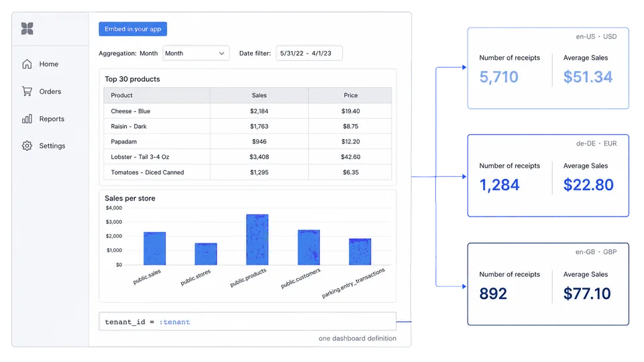Image resolution: width=644 pixels, height=362 pixels.
Task: Click the Price column header
Action: coord(351,95)
